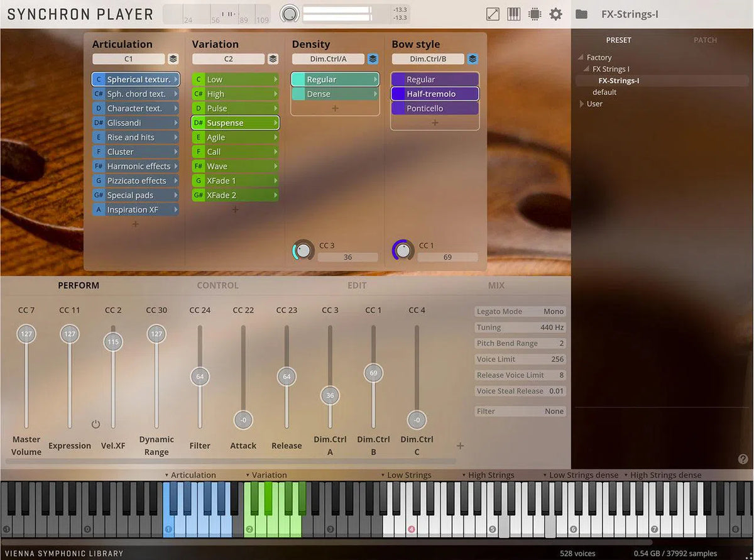
Task: Select the Suspense variation
Action: click(x=234, y=123)
